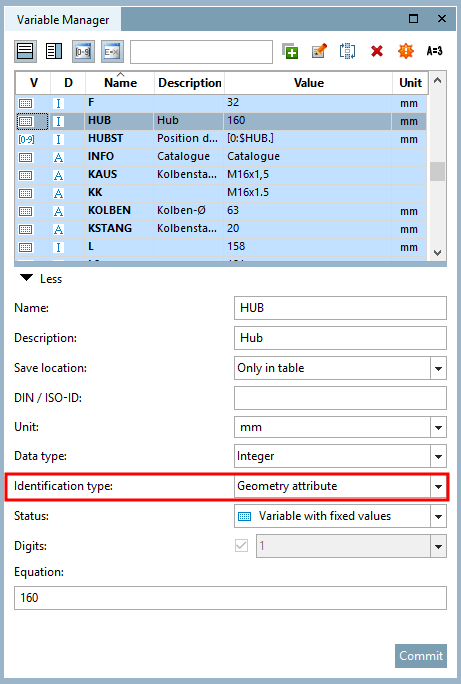Collapse details with the Less triangle
Screen dimensions: 461x684
pyautogui.click(x=27, y=278)
